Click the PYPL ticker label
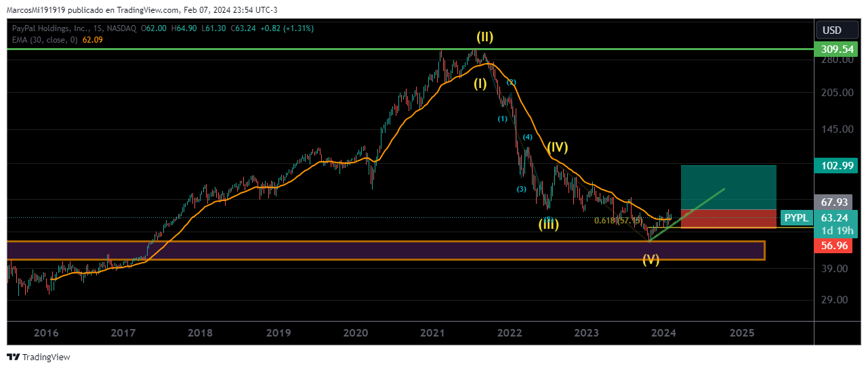Viewport: 868px width, 369px height. [797, 218]
